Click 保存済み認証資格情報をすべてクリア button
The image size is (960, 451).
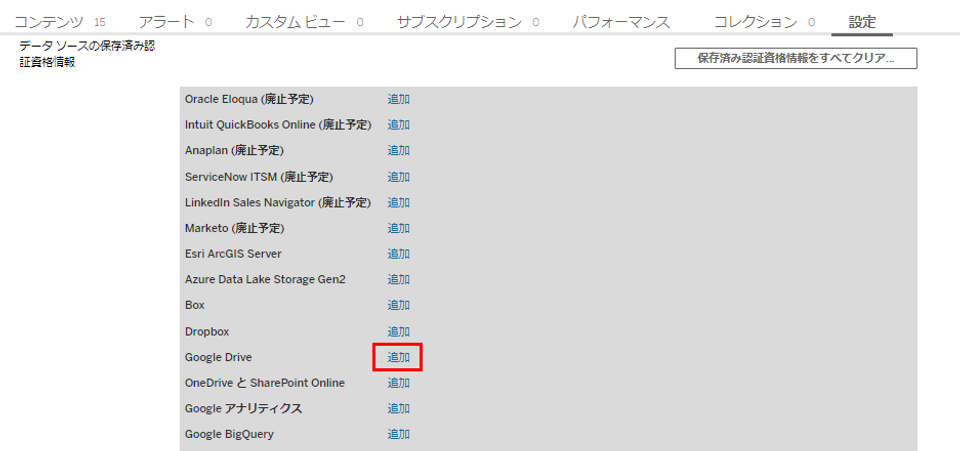coord(795,59)
